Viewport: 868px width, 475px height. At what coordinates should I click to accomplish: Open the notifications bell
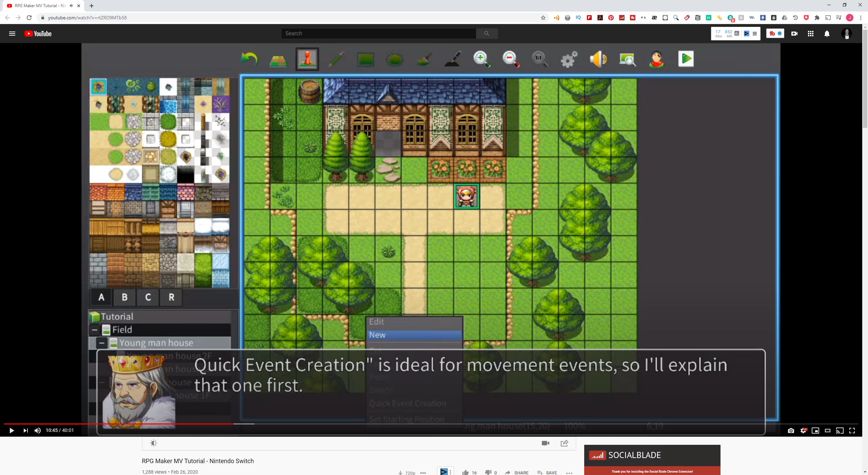point(827,34)
